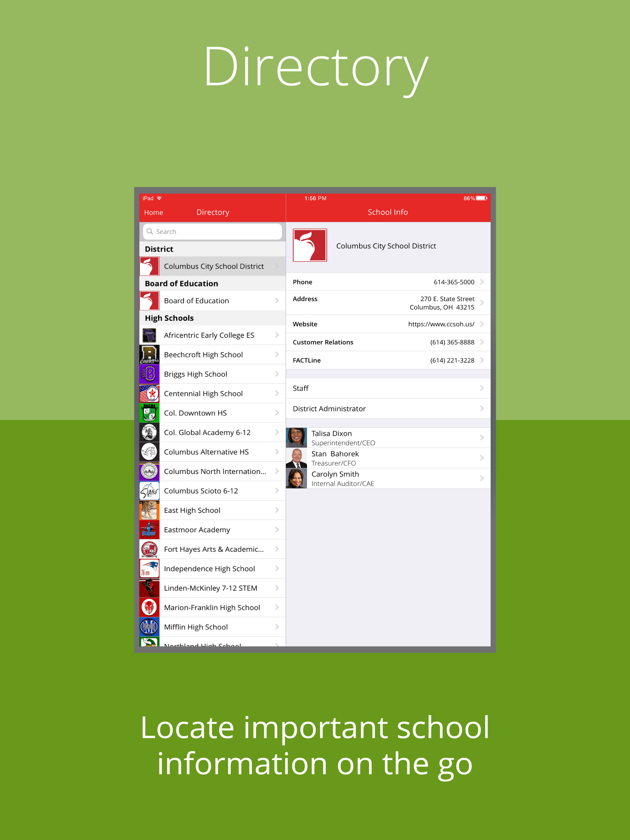The image size is (630, 840).
Task: Select the East High School tiger logo
Action: click(x=149, y=510)
